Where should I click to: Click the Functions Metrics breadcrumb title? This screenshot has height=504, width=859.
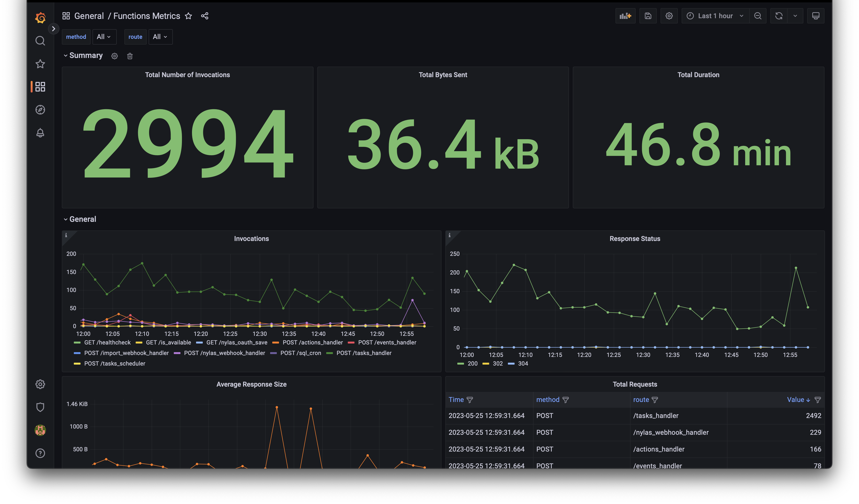pyautogui.click(x=147, y=16)
